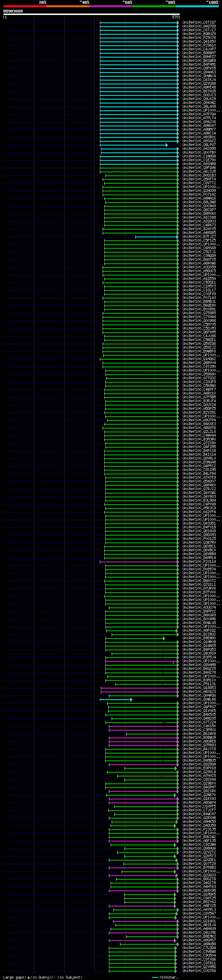Click the short cyan alignment bar for UniRef100_Q8LPU7

coord(134,145)
